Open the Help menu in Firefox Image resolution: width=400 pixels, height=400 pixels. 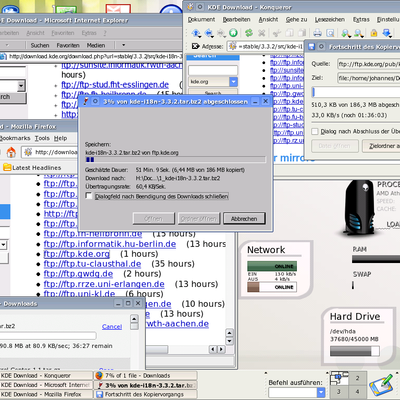tap(60, 138)
